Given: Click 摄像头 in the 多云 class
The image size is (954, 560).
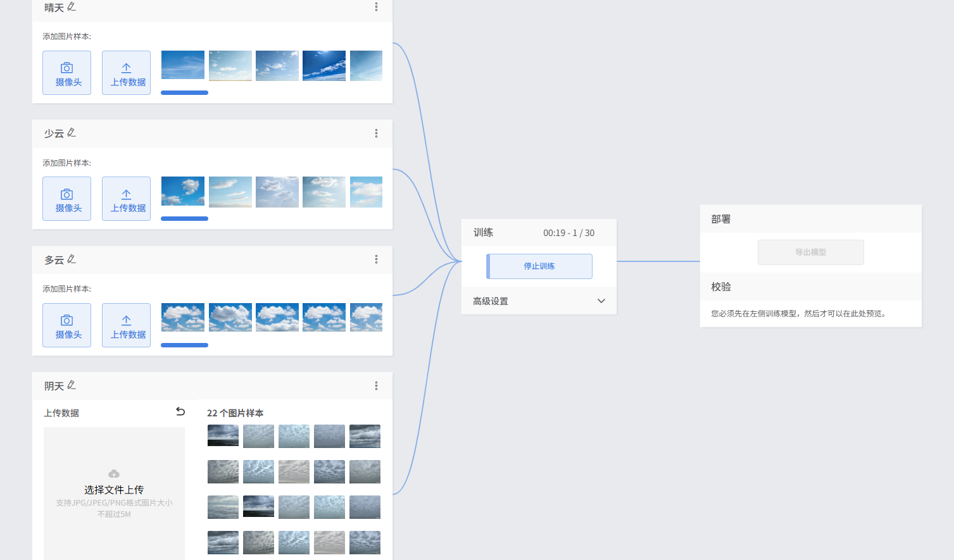Looking at the screenshot, I should point(67,325).
